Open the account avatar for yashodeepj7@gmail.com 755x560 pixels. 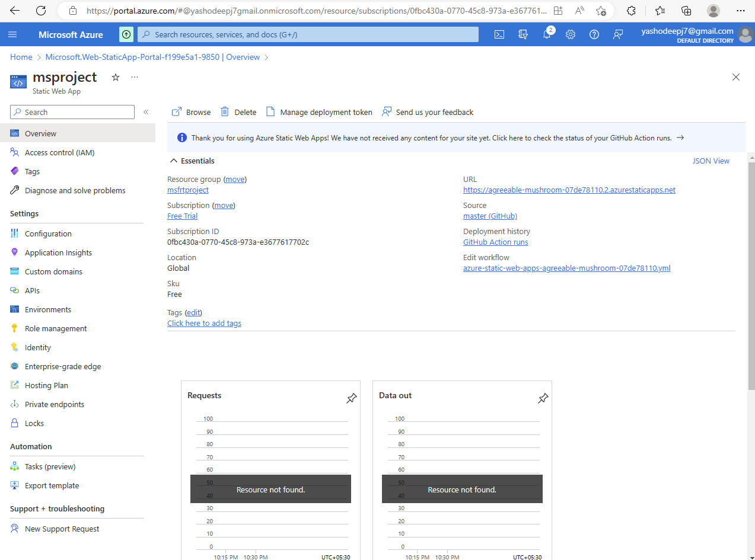[745, 35]
